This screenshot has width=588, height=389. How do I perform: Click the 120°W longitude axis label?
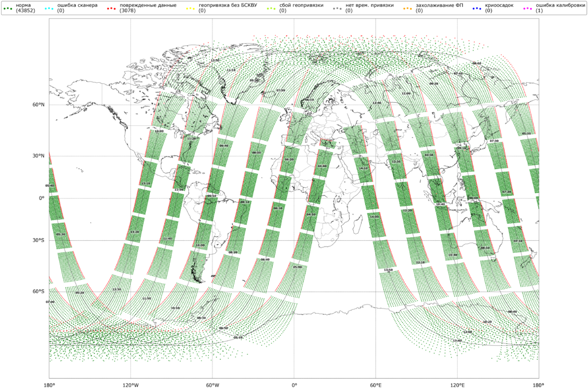click(x=130, y=384)
